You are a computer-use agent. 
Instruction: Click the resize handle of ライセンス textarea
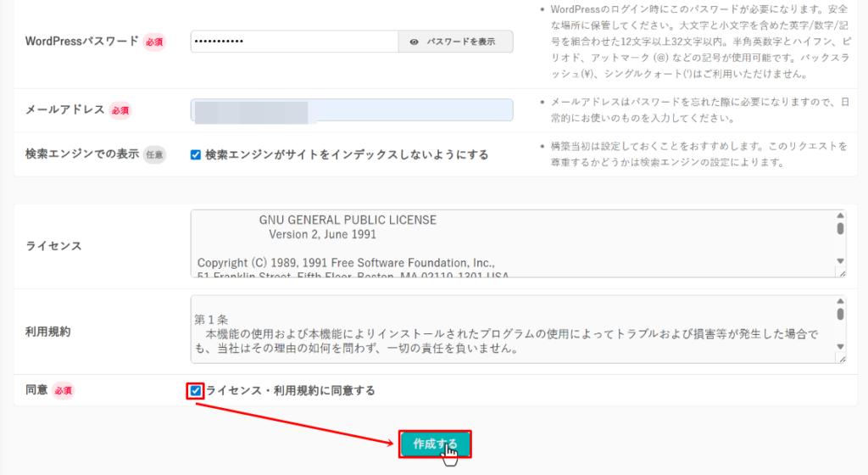coord(841,272)
